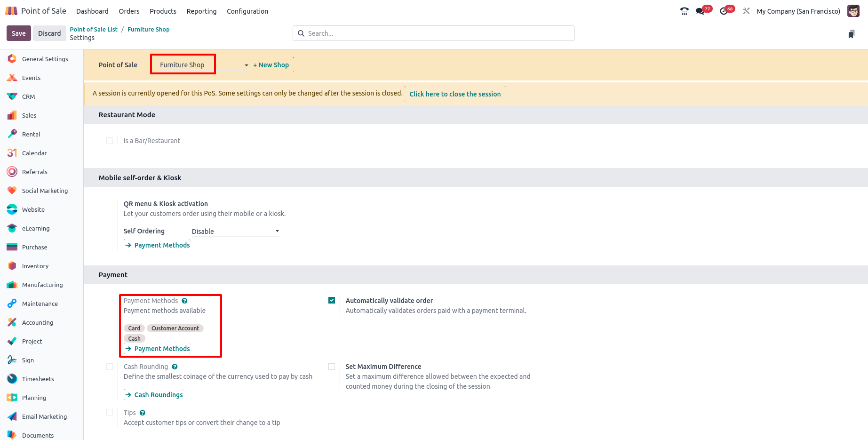Viewport: 868px width, 440px height.
Task: Uncheck Automatically validate order
Action: [332, 300]
